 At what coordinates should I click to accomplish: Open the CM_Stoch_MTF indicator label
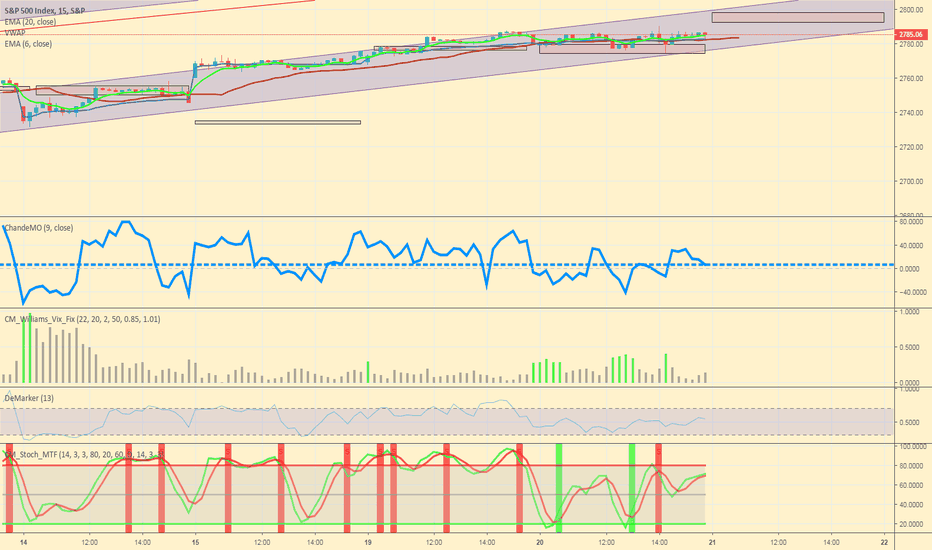[x=84, y=454]
